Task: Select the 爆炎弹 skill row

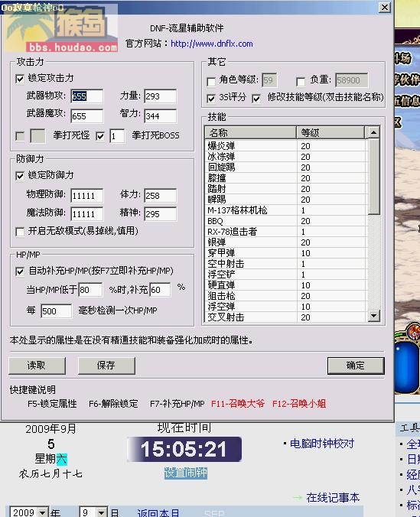Action: (285, 146)
